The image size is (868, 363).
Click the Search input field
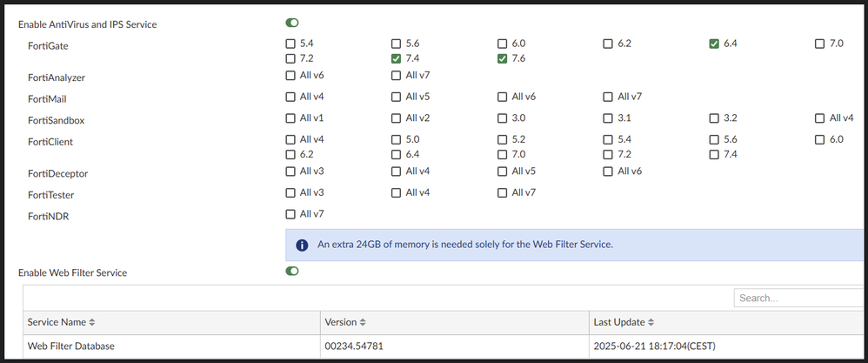coord(798,298)
